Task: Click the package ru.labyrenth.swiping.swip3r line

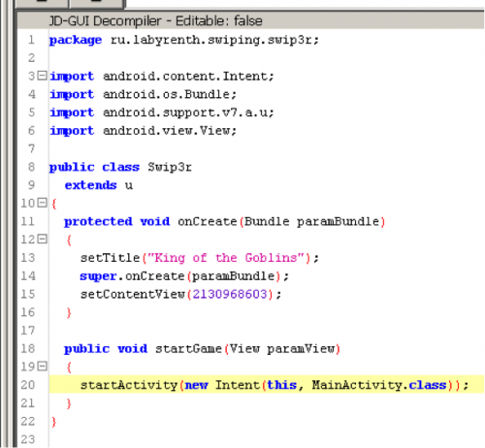Action: [184, 40]
